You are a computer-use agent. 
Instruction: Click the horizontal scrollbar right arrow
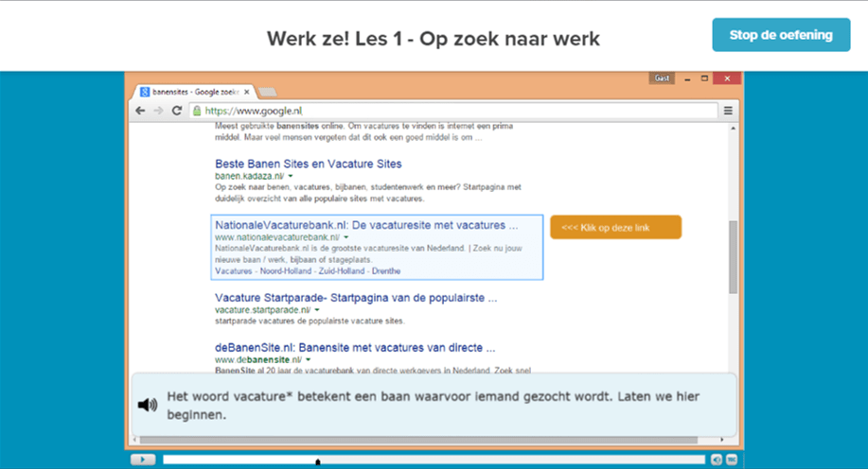coord(721,441)
